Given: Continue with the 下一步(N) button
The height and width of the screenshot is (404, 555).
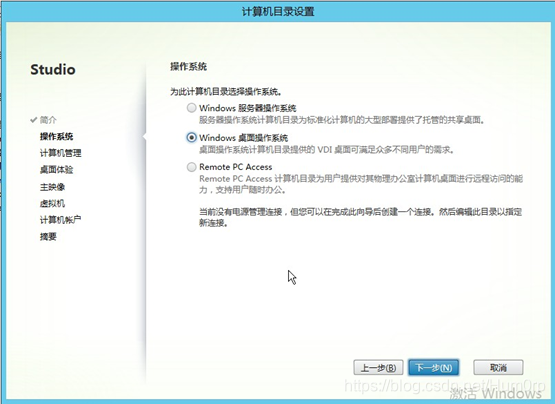Looking at the screenshot, I should [434, 368].
